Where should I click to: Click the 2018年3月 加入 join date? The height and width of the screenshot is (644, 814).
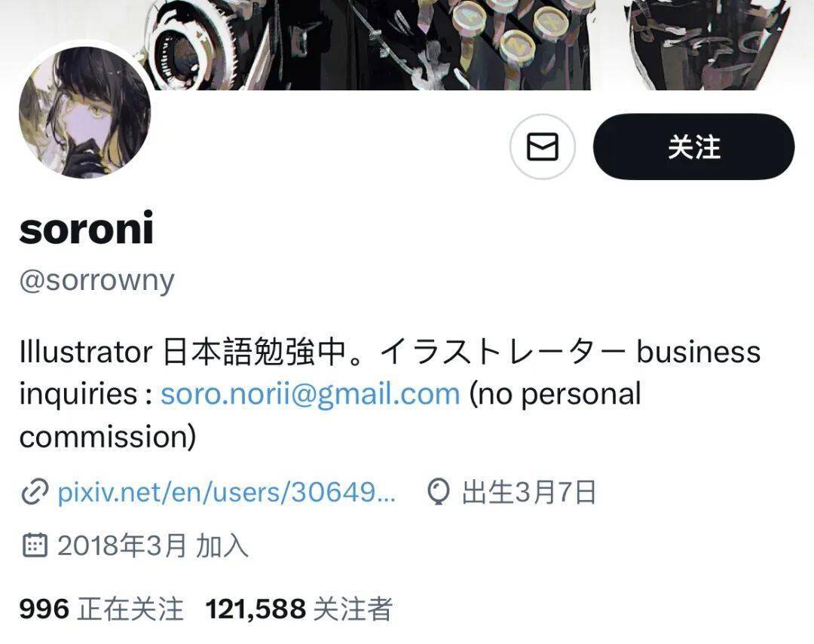tap(152, 546)
